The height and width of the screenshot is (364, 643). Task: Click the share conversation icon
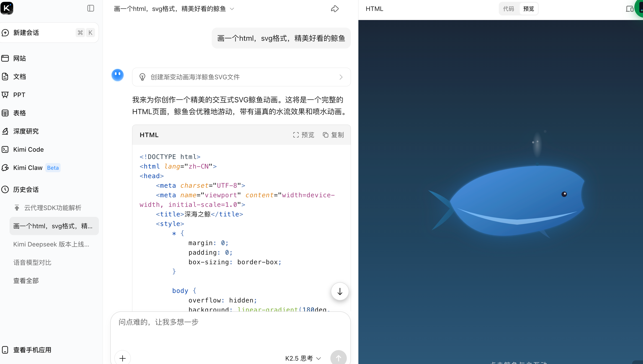(x=334, y=9)
